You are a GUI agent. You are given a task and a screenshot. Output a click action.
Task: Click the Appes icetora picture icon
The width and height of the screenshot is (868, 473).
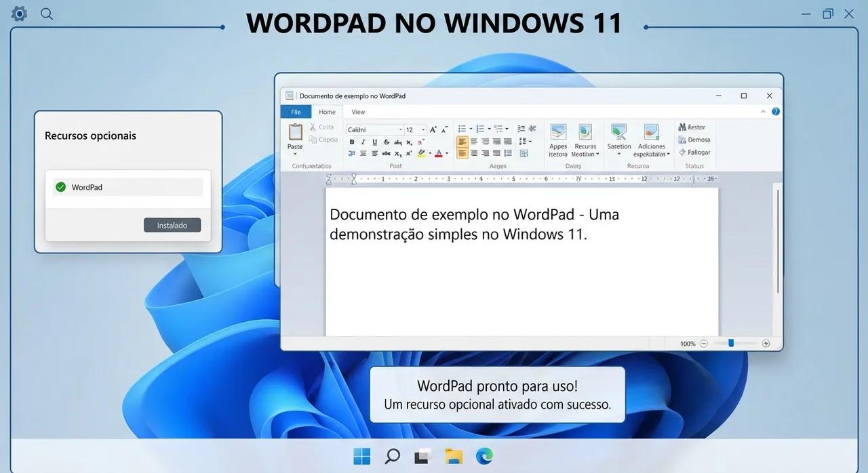pyautogui.click(x=558, y=132)
